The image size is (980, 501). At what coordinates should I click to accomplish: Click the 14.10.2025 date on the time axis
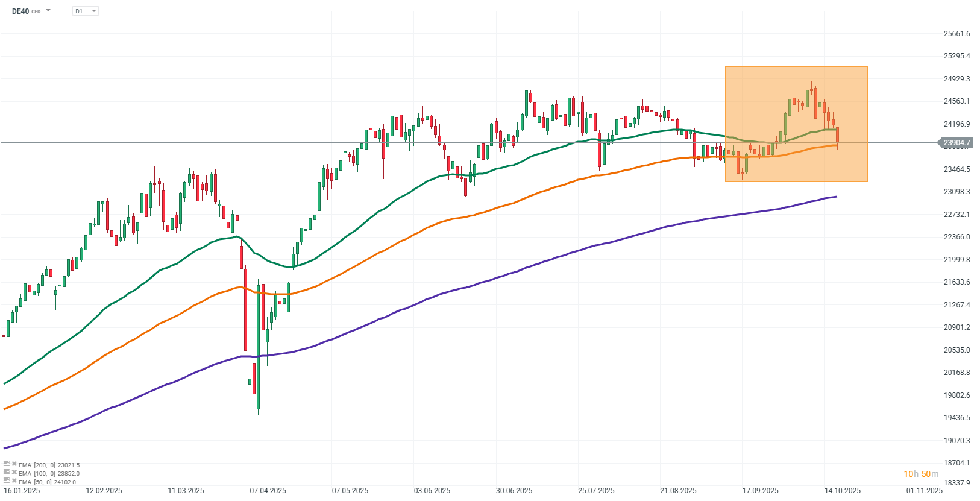(x=842, y=490)
